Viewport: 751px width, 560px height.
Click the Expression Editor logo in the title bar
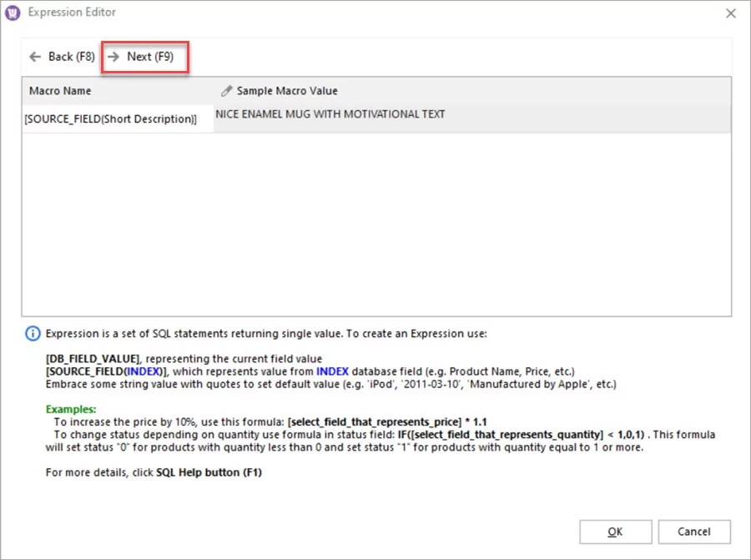pyautogui.click(x=12, y=13)
